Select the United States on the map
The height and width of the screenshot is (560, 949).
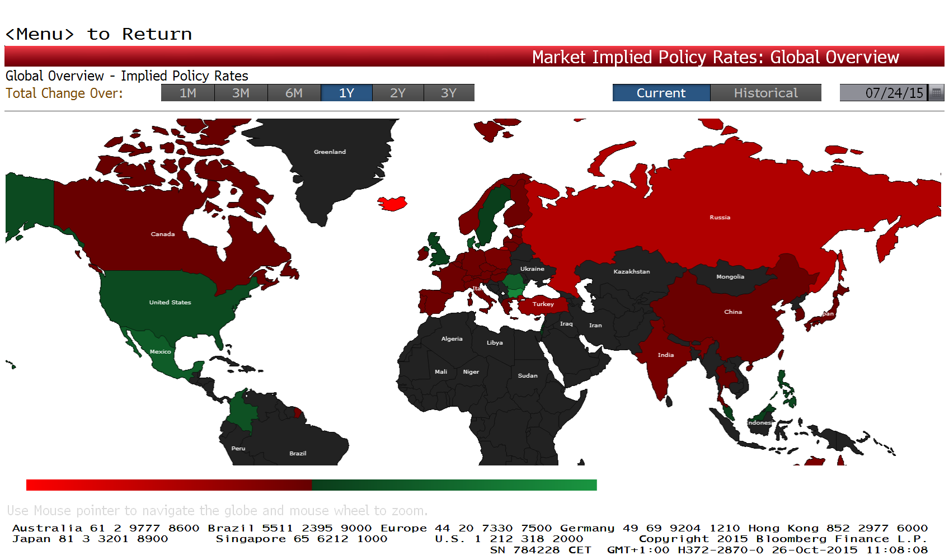click(170, 303)
